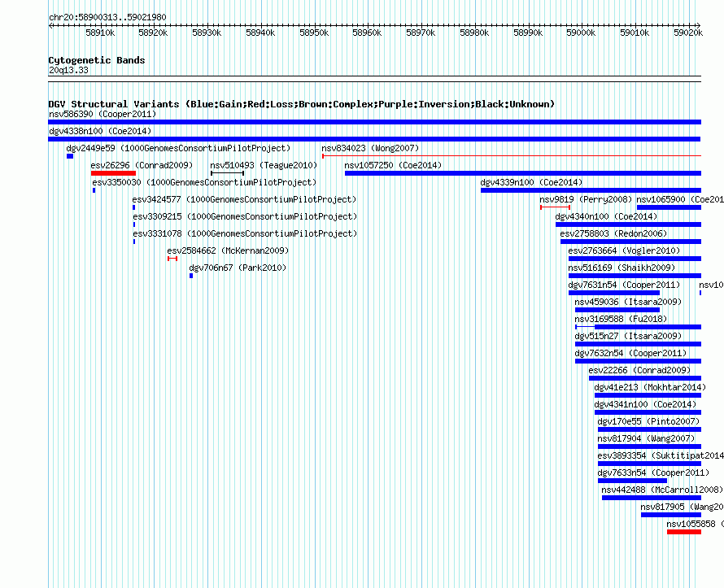
Task: Open the dgv4339n100 (Coe2014) label
Action: click(x=531, y=182)
